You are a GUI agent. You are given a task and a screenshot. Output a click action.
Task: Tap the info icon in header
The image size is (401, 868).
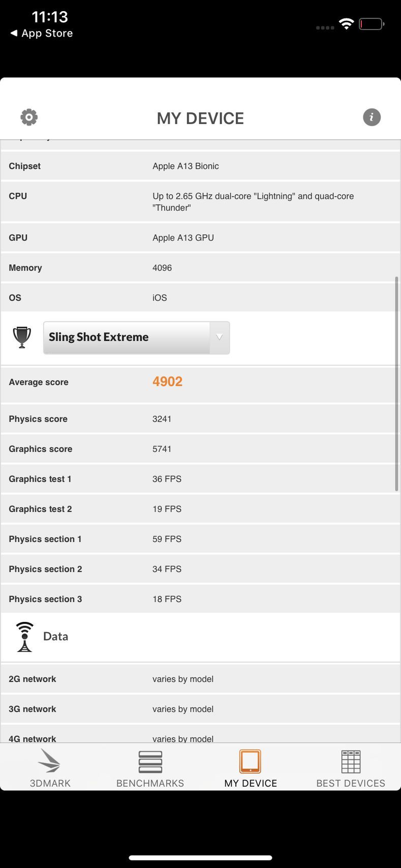click(372, 117)
